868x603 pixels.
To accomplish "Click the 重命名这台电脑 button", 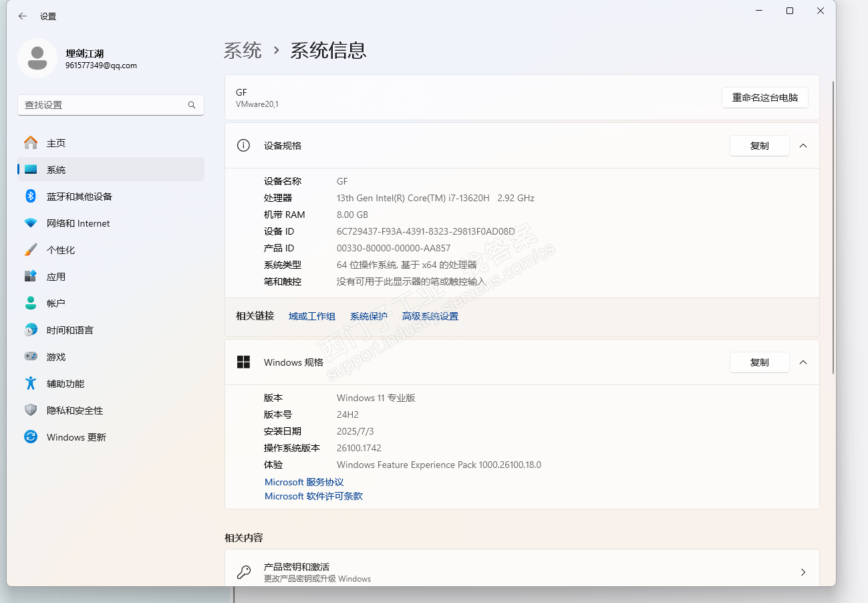I will (x=765, y=98).
